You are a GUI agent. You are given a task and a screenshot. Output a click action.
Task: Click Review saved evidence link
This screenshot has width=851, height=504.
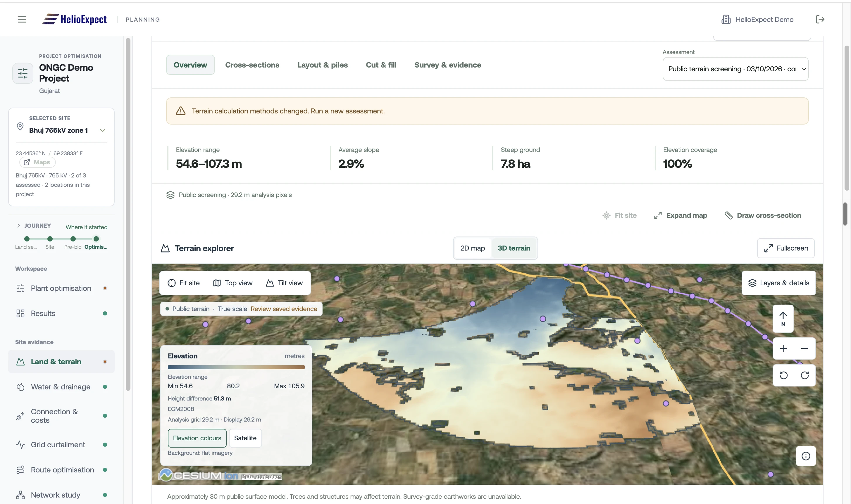click(x=284, y=309)
